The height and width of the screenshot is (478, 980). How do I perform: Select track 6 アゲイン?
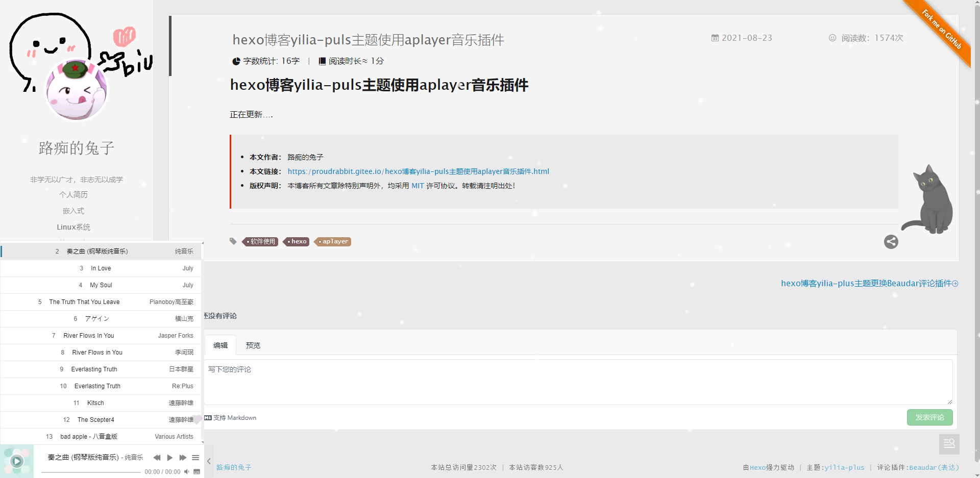[x=101, y=319]
